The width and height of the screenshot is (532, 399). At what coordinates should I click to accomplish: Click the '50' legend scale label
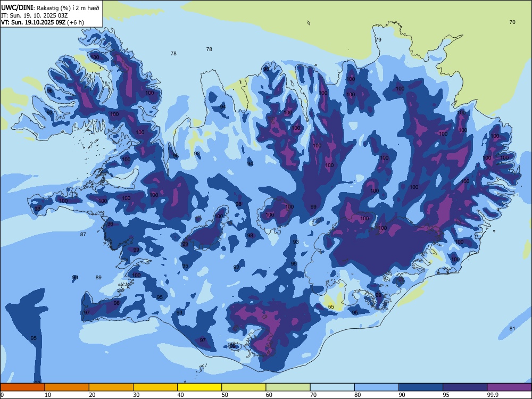(x=225, y=395)
